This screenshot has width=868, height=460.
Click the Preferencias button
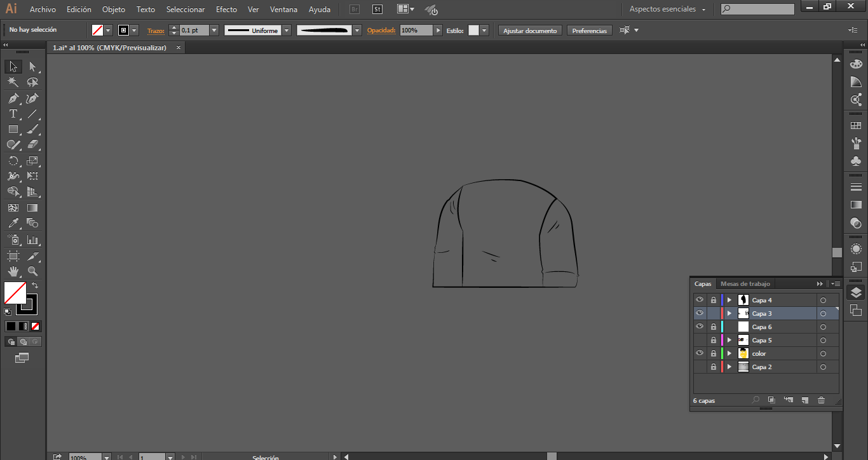(589, 30)
